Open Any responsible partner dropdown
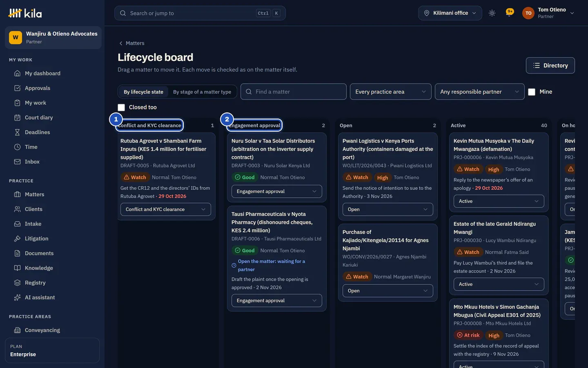 coord(479,92)
